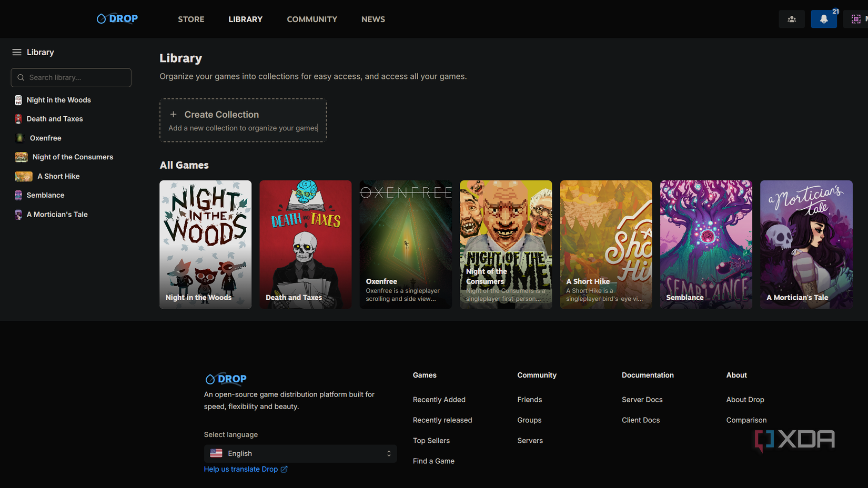Select Night in the Woods icon in sidebar
Image resolution: width=868 pixels, height=488 pixels.
coord(18,99)
